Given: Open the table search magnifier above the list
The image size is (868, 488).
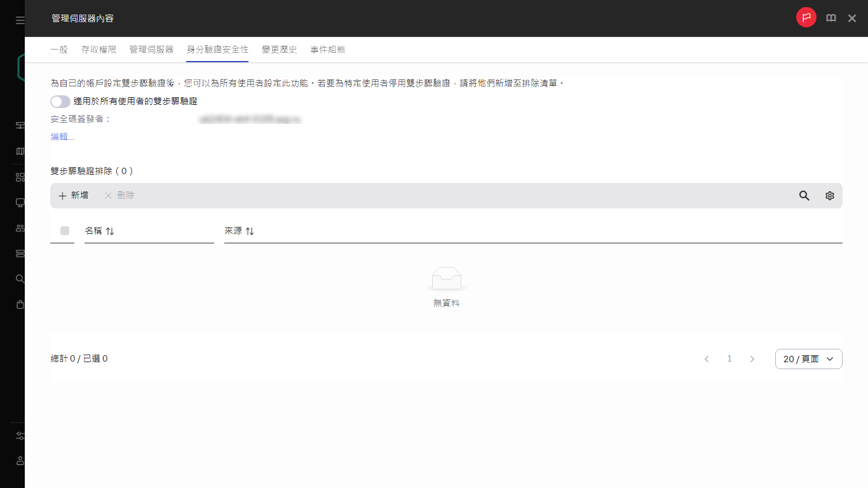Looking at the screenshot, I should [804, 196].
